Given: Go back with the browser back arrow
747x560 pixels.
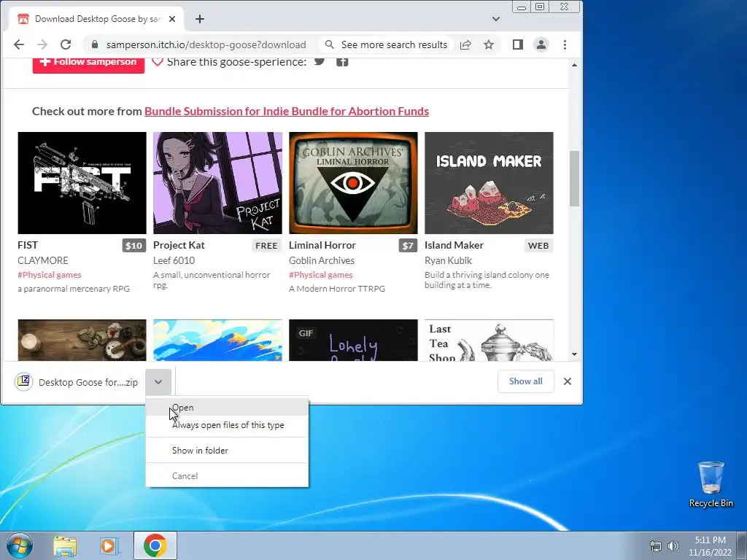Looking at the screenshot, I should pyautogui.click(x=19, y=44).
